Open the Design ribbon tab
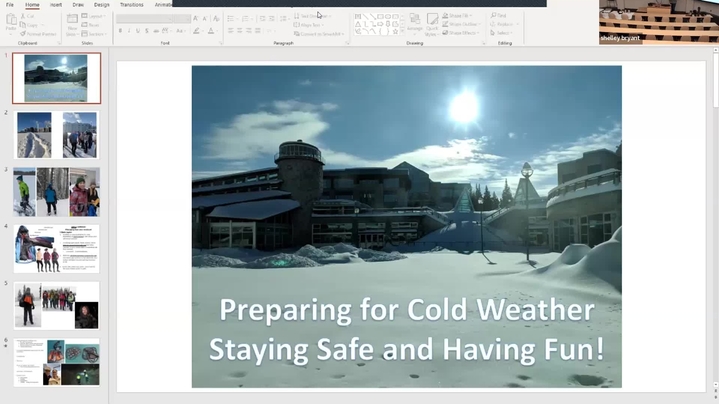 tap(102, 5)
